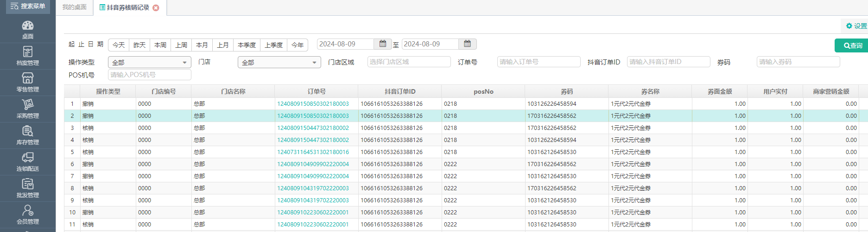
Task: Open order link in row 11
Action: [x=313, y=225]
